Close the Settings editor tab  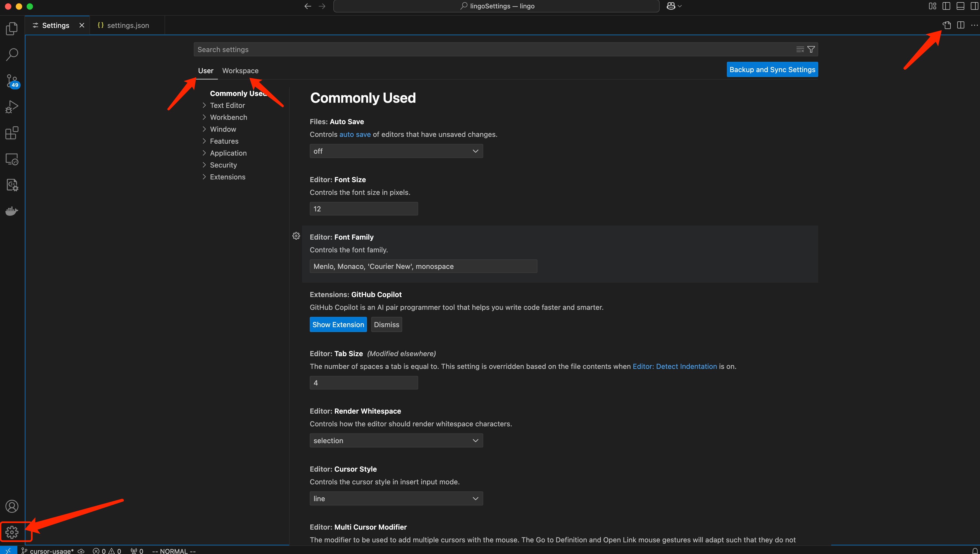[81, 25]
